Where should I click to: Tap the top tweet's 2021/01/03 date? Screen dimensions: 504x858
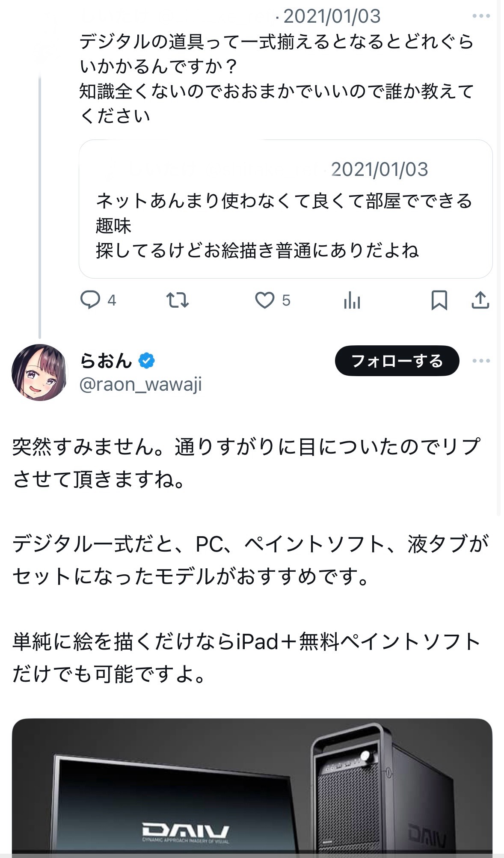tap(332, 16)
